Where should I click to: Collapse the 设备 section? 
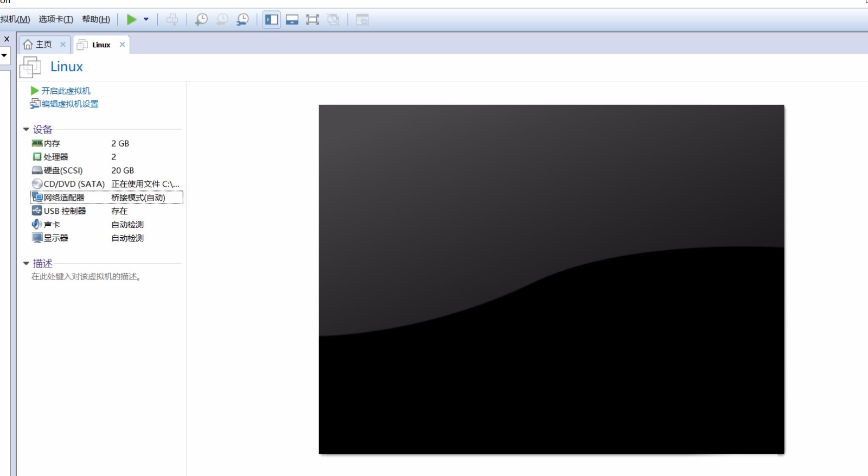pyautogui.click(x=26, y=129)
